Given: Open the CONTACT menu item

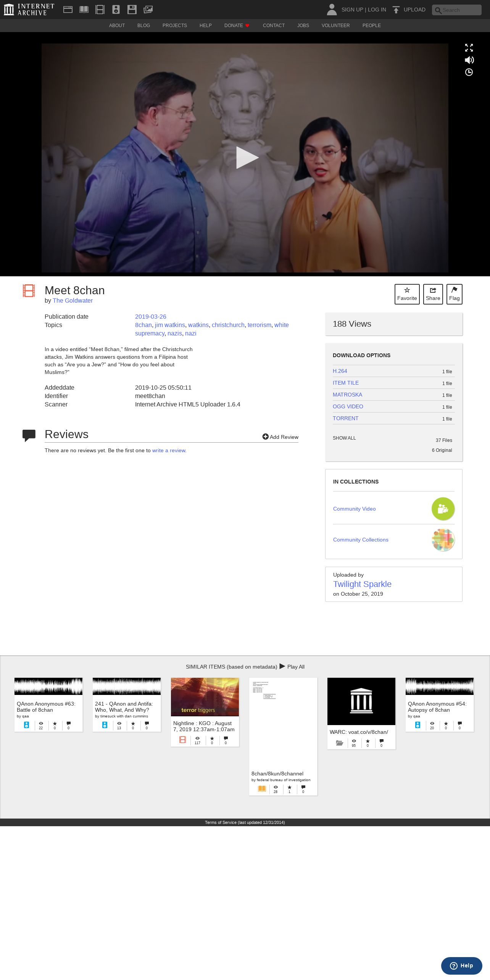Looking at the screenshot, I should coord(274,26).
